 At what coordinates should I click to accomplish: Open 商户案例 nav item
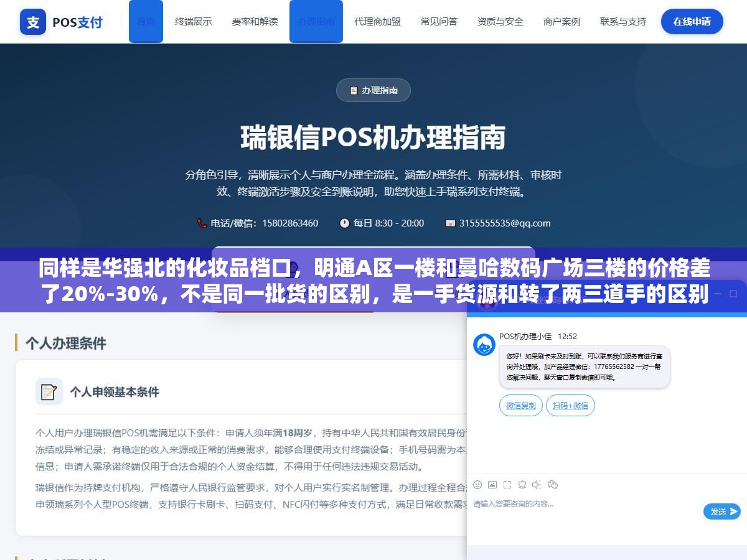[561, 21]
